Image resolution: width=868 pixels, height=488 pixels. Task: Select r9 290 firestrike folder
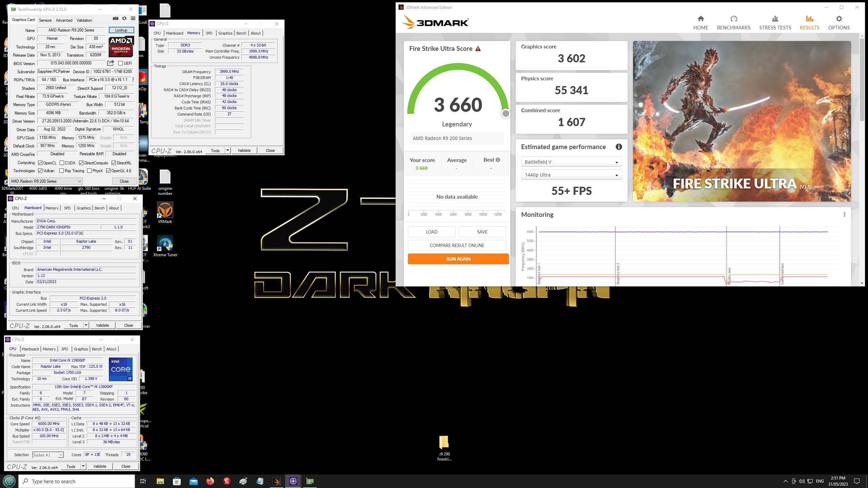point(444,448)
